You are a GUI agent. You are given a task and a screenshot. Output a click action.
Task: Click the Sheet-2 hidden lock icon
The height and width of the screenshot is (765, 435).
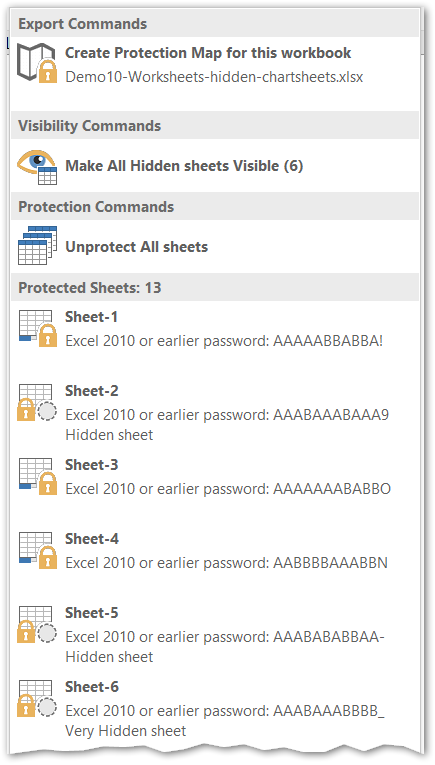tap(37, 403)
